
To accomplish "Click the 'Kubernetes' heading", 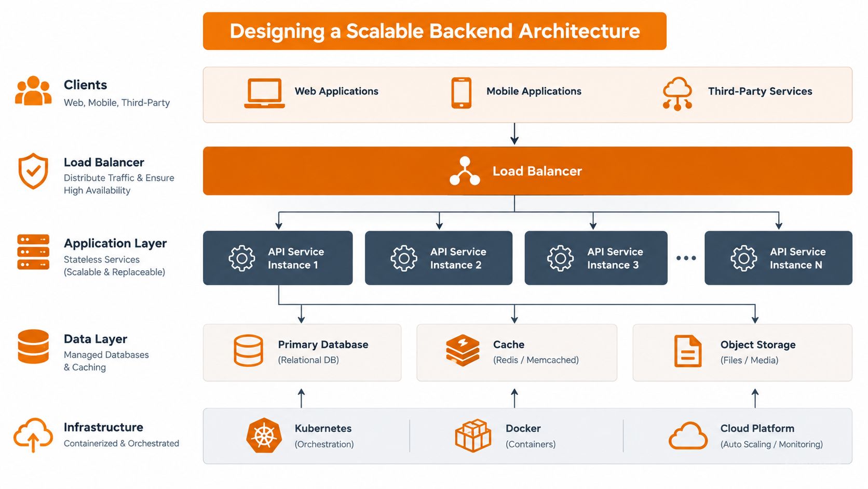I will point(323,429).
